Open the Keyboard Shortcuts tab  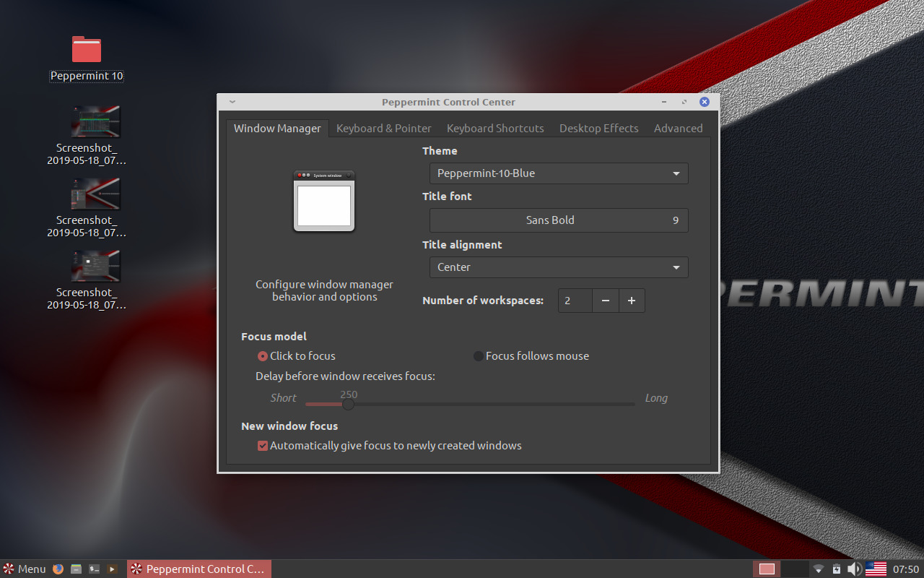(x=495, y=128)
